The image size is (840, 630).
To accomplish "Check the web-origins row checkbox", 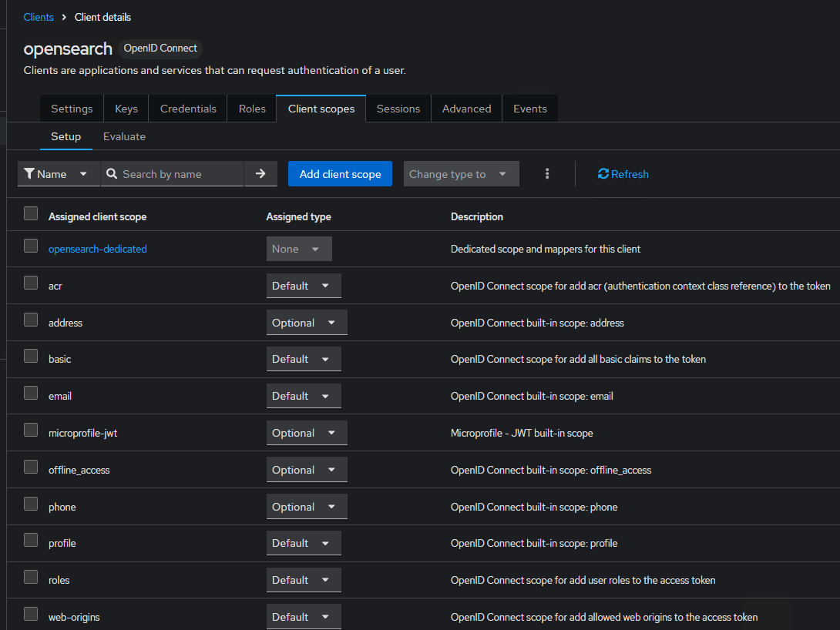I will click(x=31, y=614).
